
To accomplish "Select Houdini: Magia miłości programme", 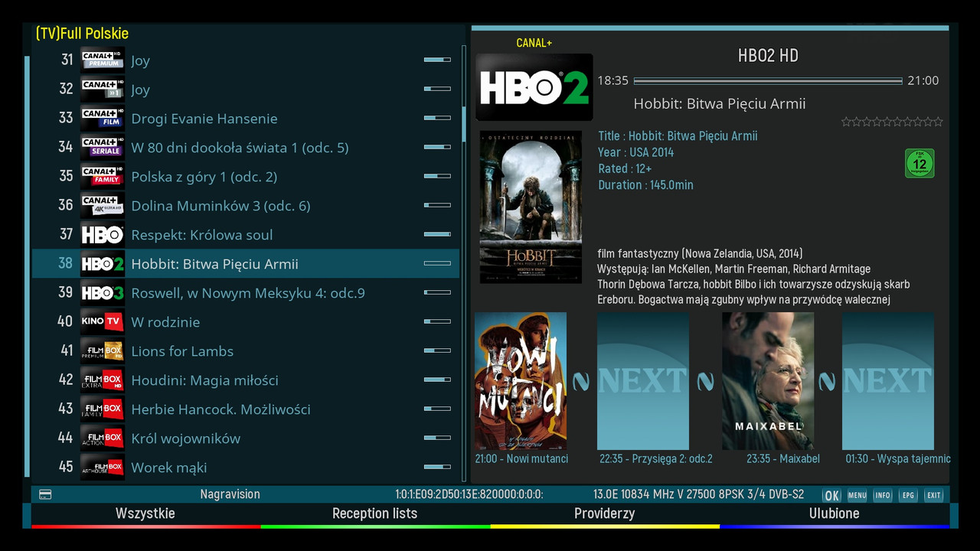I will (x=204, y=380).
